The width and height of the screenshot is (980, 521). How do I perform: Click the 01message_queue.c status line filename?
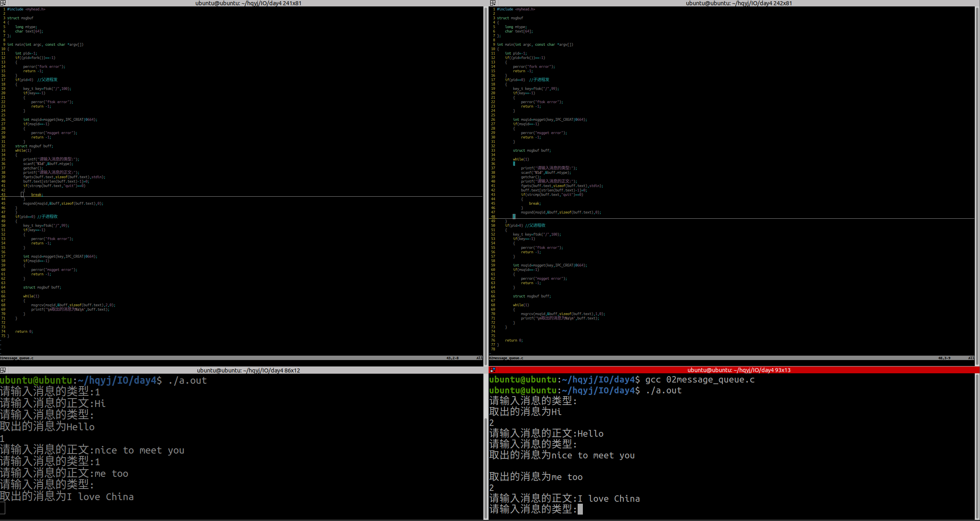[x=17, y=358]
